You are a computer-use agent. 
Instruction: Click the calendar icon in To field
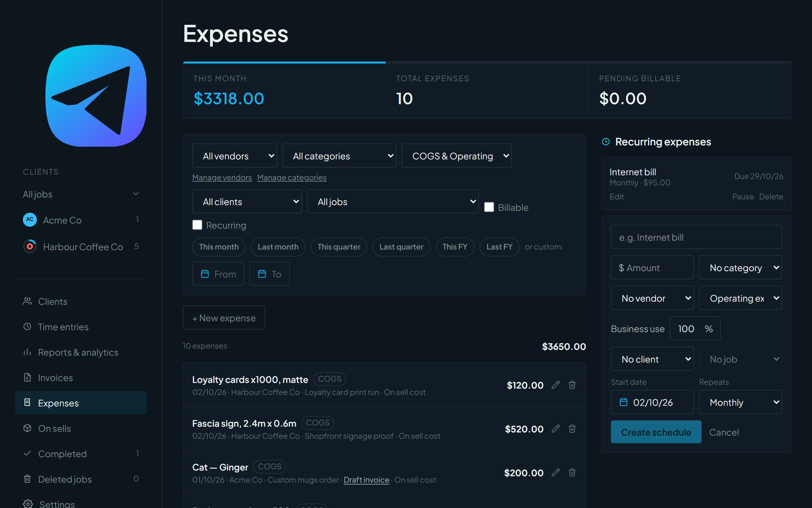pyautogui.click(x=262, y=274)
